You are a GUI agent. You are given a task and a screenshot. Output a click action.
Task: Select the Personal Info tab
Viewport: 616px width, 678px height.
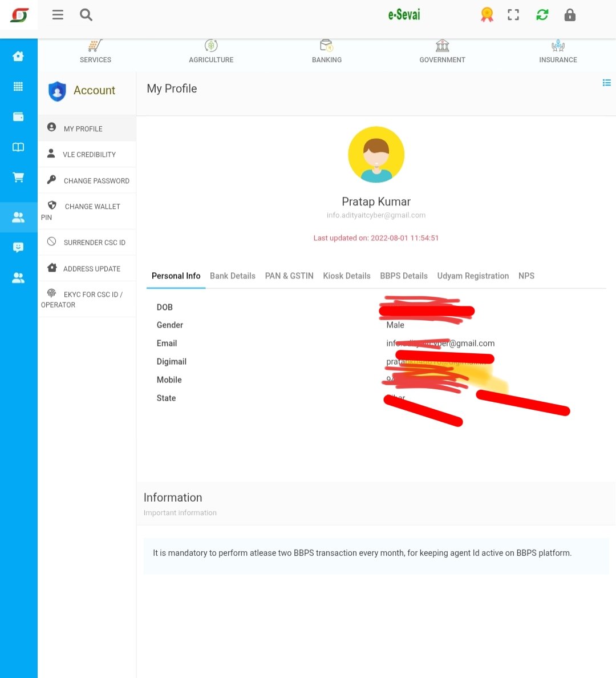[176, 276]
